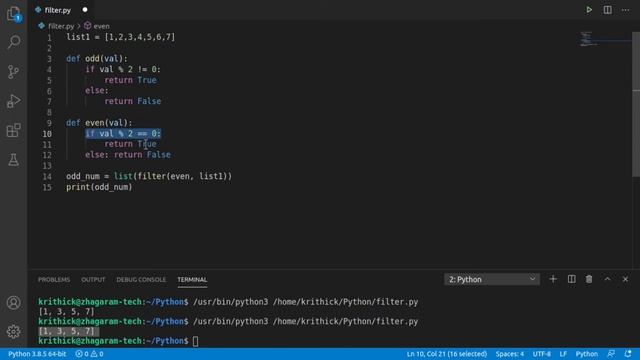640x360 pixels.
Task: Click highlighted '[1, 3, 5, 7]' terminal output
Action: pyautogui.click(x=66, y=331)
